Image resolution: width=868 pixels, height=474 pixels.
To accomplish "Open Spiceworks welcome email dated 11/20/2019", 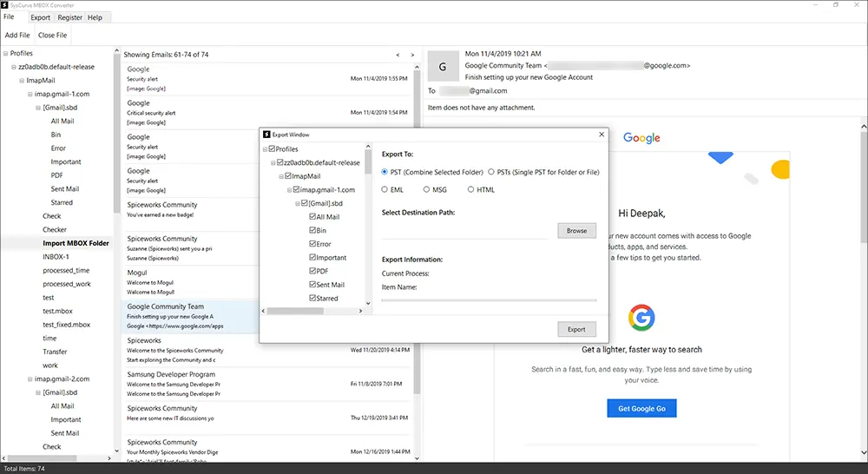I will tap(268, 350).
